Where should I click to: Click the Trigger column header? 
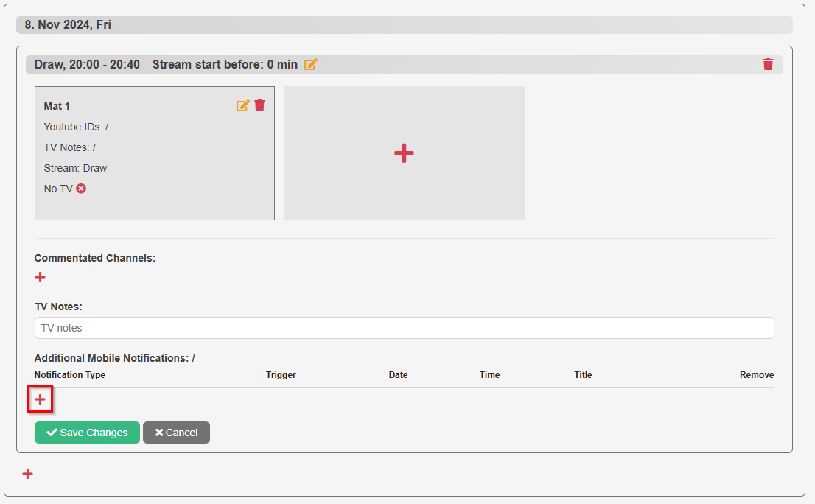point(281,375)
